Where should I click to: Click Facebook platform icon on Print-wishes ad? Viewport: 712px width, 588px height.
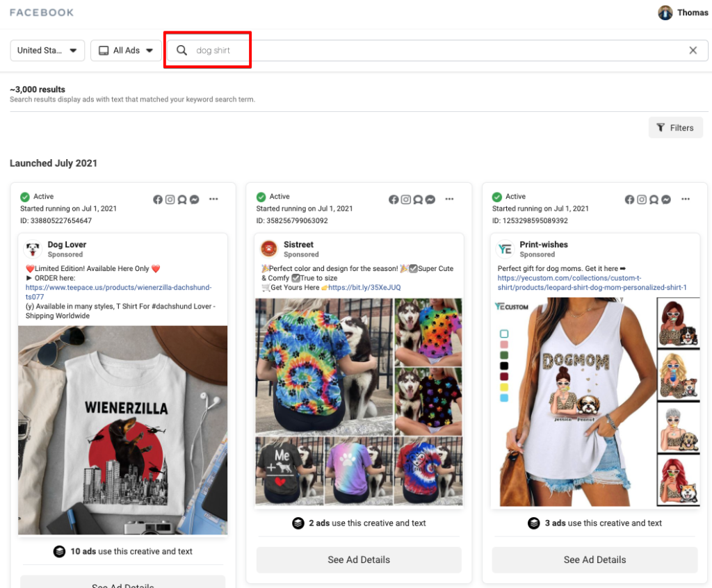[x=629, y=199]
